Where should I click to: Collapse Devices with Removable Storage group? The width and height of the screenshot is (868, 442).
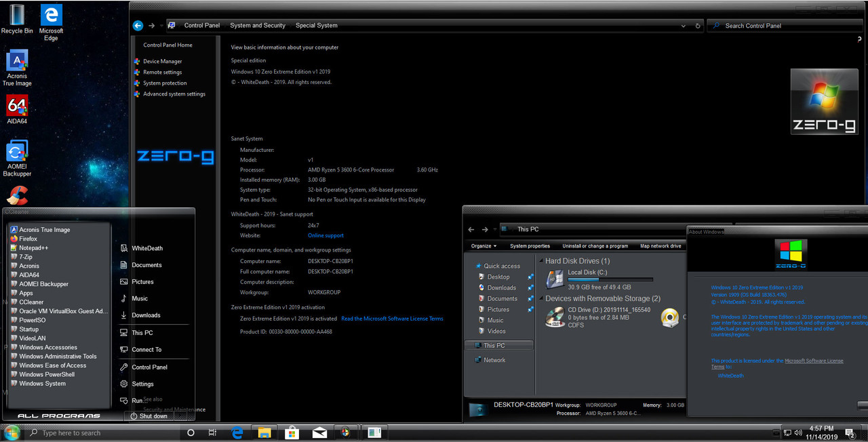(540, 299)
